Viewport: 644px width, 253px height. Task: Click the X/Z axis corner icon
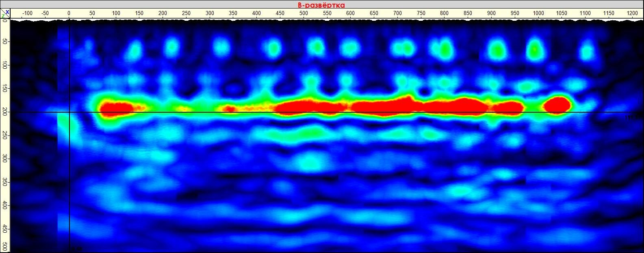(4, 13)
